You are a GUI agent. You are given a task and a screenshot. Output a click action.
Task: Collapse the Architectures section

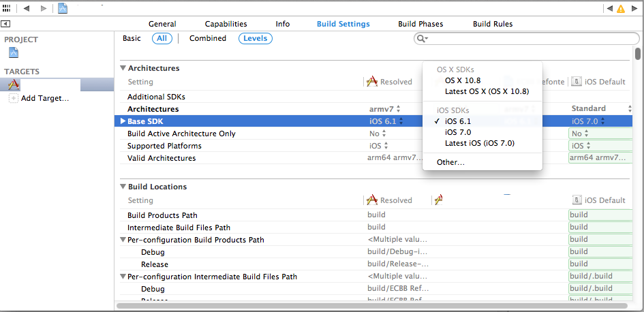[123, 68]
